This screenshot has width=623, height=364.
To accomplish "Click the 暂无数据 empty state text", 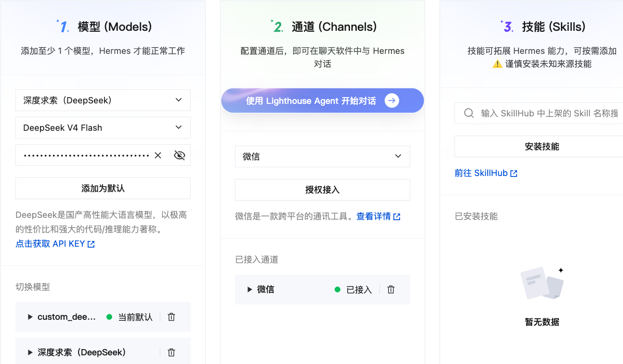I will 542,322.
